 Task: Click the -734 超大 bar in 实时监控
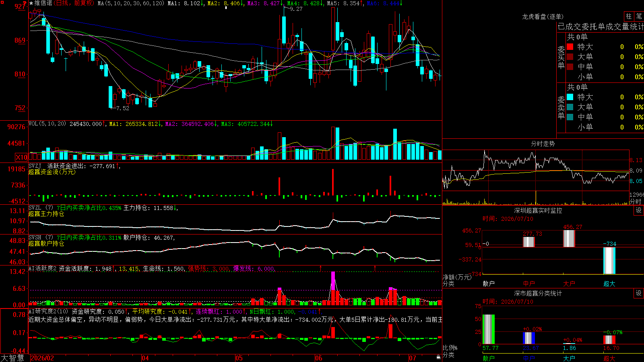click(x=609, y=261)
